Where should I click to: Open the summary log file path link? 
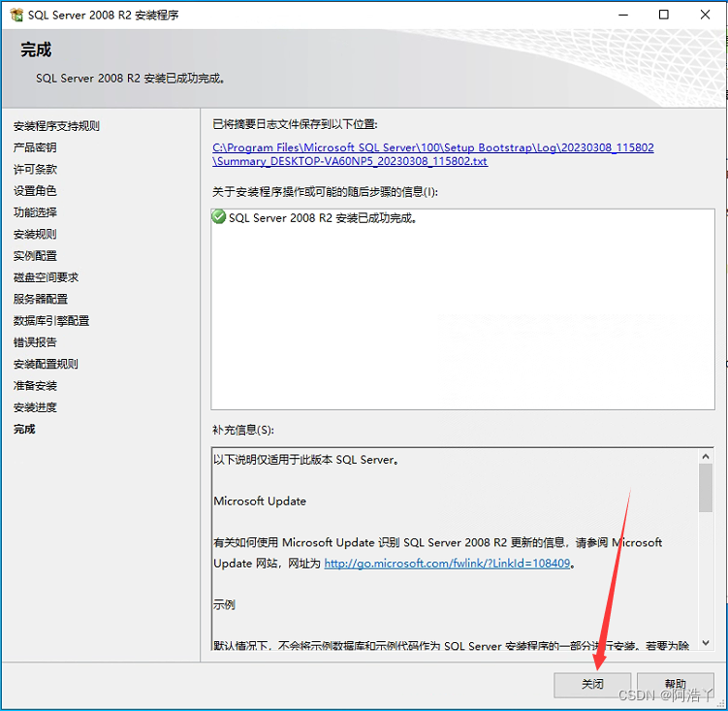432,154
